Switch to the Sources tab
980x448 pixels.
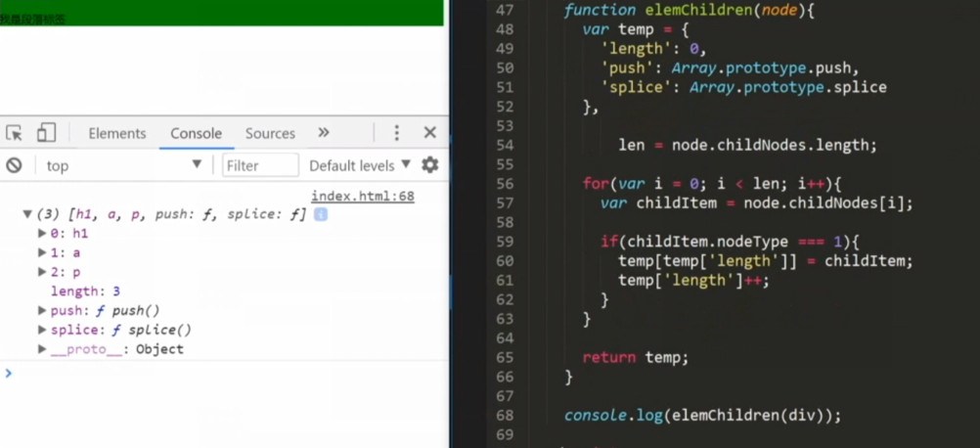pyautogui.click(x=270, y=133)
